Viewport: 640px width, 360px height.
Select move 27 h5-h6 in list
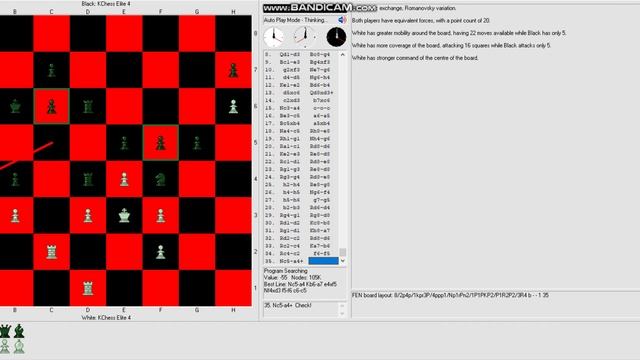point(292,200)
